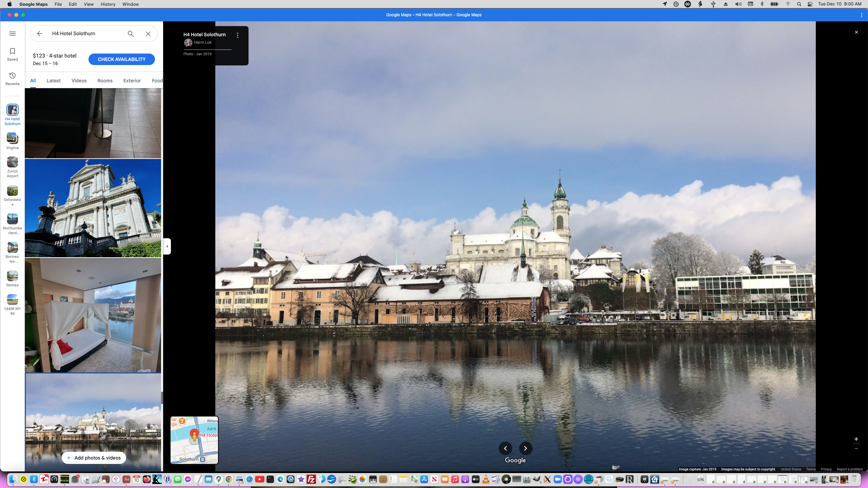This screenshot has width=868, height=488.
Task: Select the cathedral exterior photo thumbnail
Action: click(93, 208)
